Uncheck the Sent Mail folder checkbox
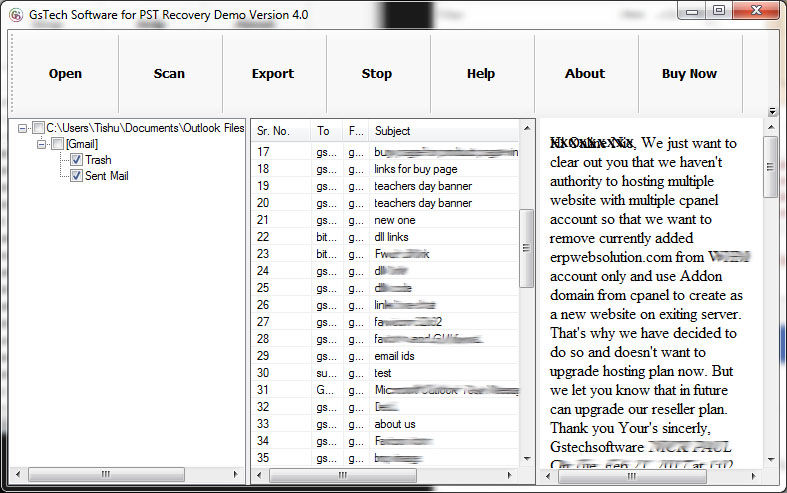This screenshot has height=493, width=787. [x=76, y=176]
